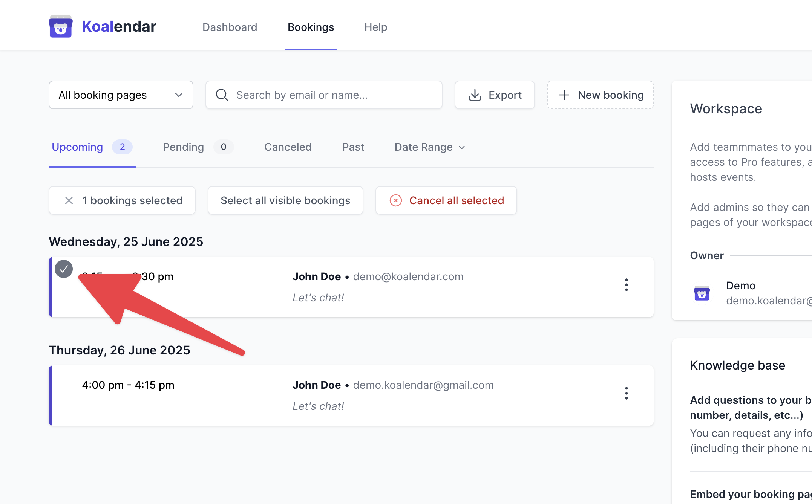Click the Pending count badge 0
The width and height of the screenshot is (812, 504).
click(x=224, y=147)
